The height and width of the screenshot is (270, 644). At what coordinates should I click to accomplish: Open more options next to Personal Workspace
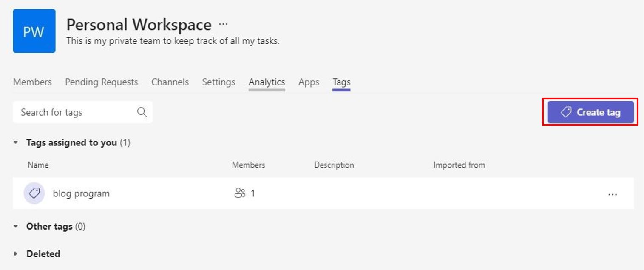[223, 24]
